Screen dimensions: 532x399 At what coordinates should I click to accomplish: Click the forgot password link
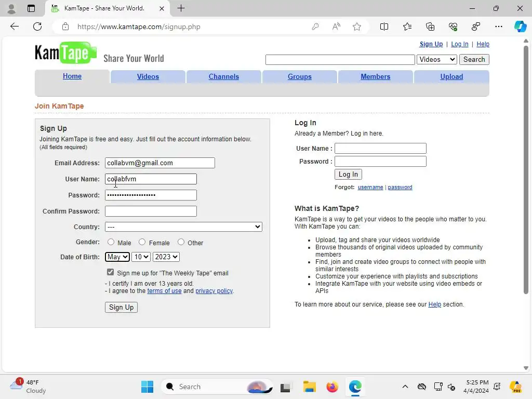(400, 187)
